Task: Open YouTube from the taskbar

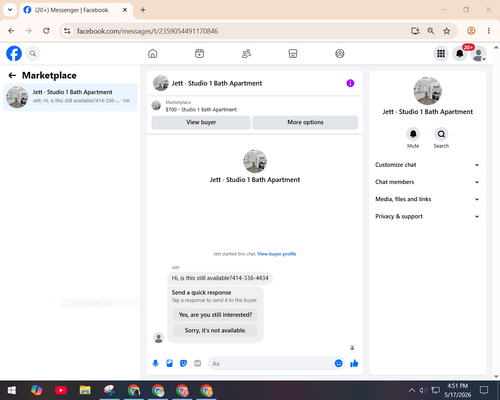Action: [61, 390]
